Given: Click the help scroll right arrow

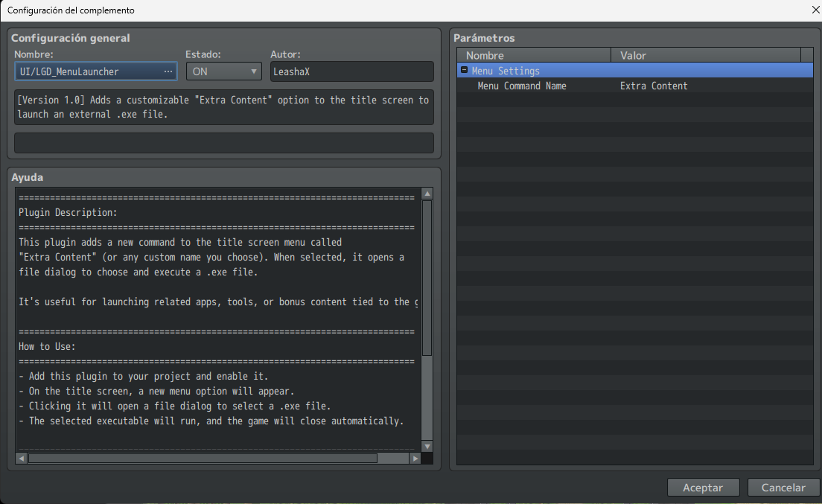Looking at the screenshot, I should [415, 459].
